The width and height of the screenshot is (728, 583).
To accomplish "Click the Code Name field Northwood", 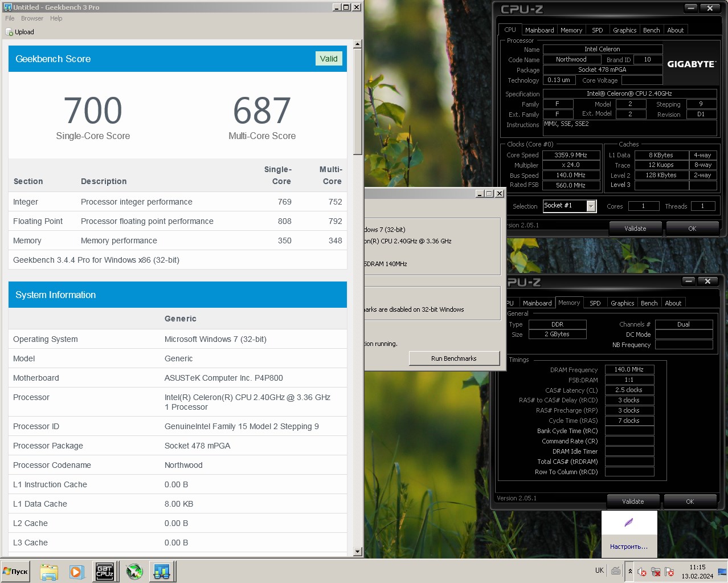I will [571, 59].
